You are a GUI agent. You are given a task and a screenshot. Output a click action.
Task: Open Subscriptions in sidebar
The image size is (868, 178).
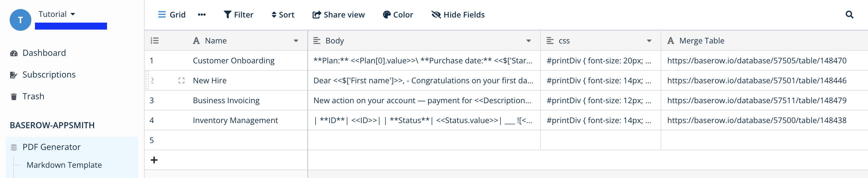coord(49,75)
